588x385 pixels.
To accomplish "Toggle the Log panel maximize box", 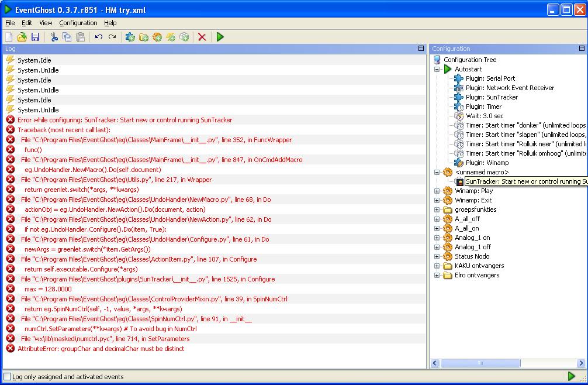I will [x=421, y=49].
